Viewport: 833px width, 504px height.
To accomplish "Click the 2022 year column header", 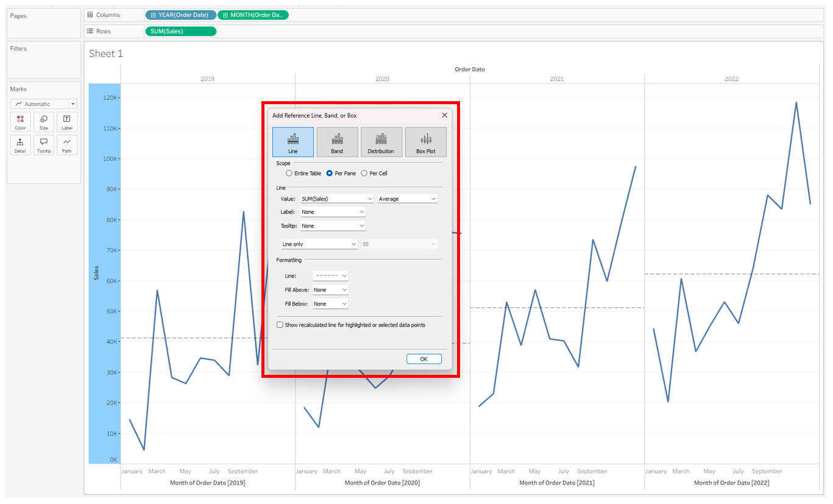I will pyautogui.click(x=732, y=79).
